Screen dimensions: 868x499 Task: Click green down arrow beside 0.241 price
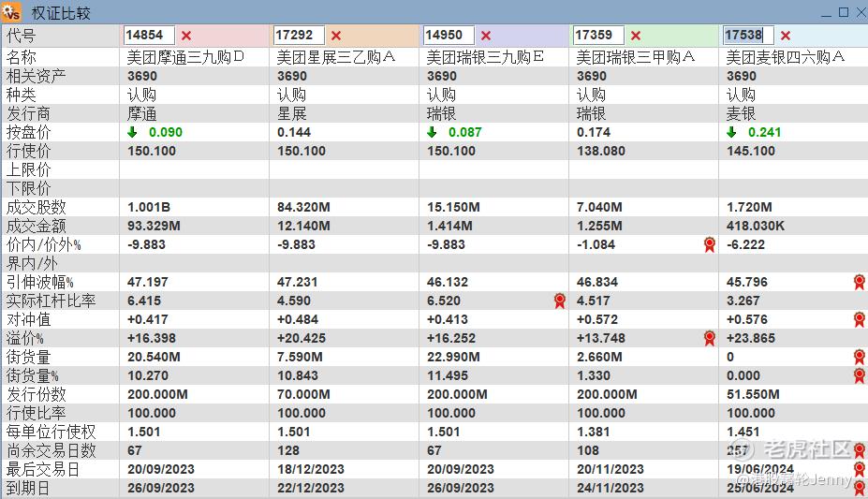point(731,132)
